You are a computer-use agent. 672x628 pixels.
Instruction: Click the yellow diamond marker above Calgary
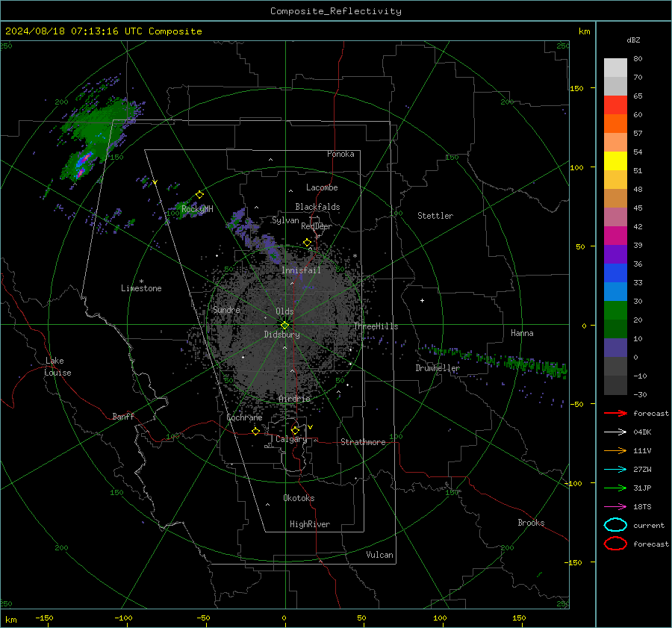pyautogui.click(x=295, y=430)
